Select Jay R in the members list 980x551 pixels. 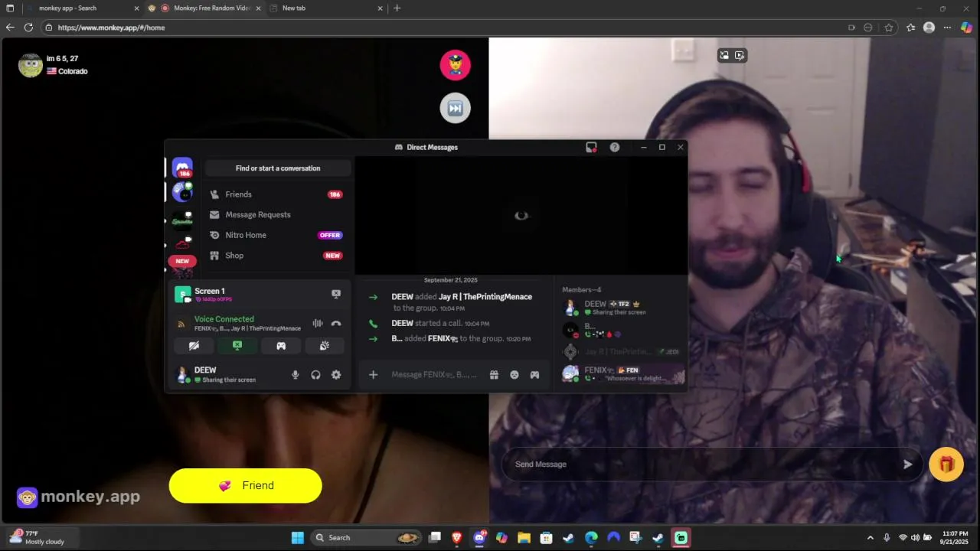(x=622, y=352)
